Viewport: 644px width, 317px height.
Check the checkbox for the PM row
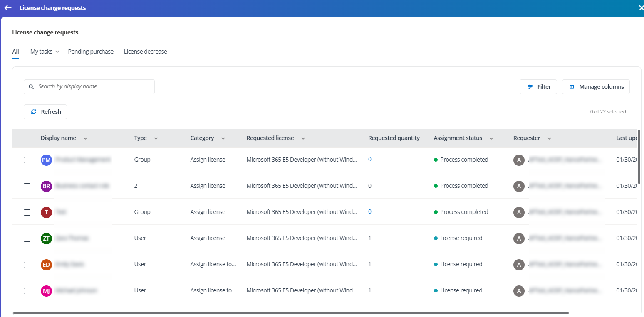coord(27,160)
